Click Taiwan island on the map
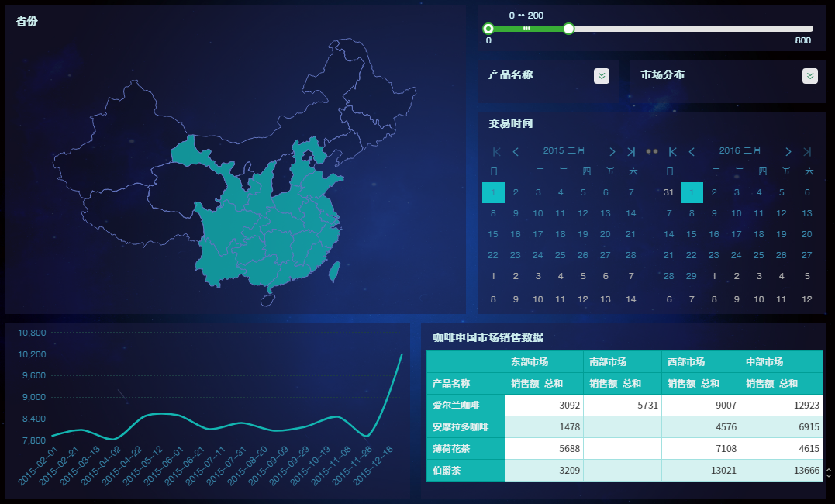Image resolution: width=835 pixels, height=504 pixels. (335, 271)
